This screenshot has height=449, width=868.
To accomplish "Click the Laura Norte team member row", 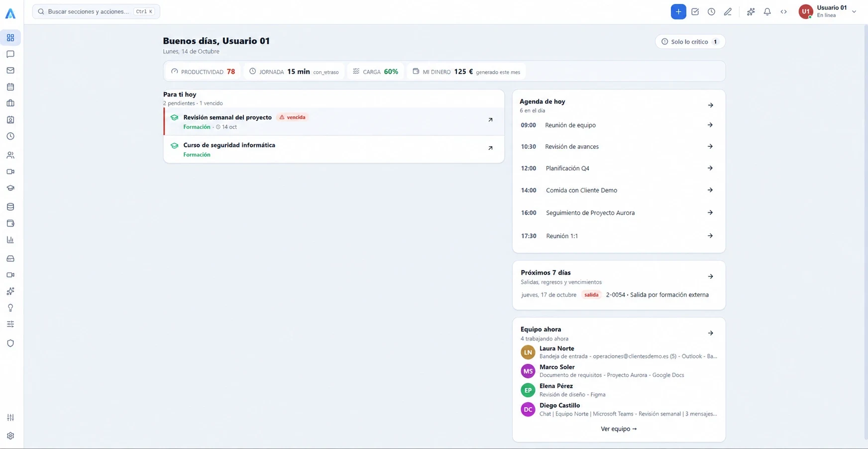I will click(x=619, y=352).
